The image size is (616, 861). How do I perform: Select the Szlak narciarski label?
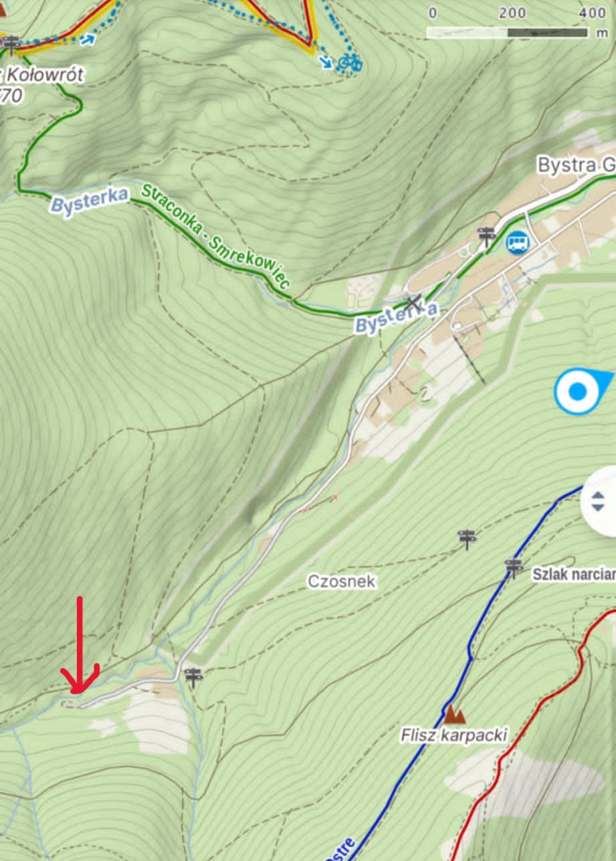pyautogui.click(x=574, y=574)
